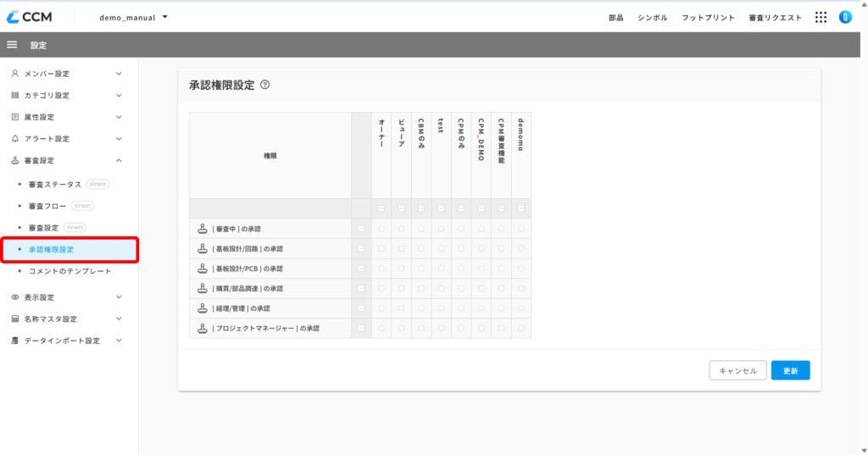
Task: Click the 更新 button
Action: point(791,370)
